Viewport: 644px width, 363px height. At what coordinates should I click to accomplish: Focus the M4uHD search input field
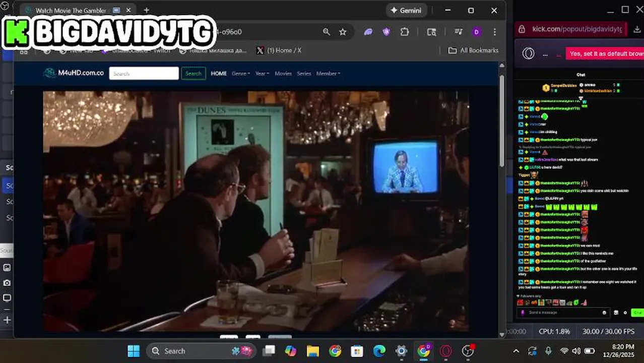[144, 73]
